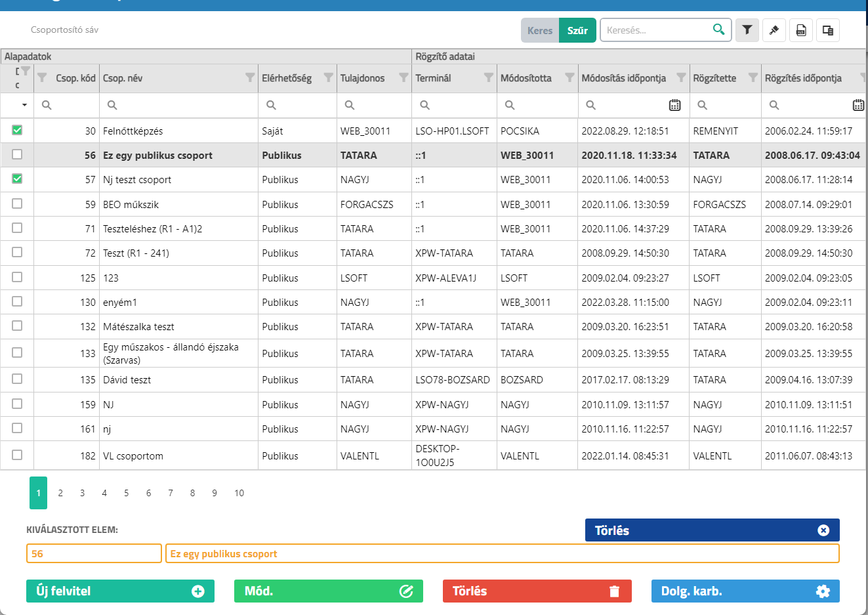This screenshot has height=615, width=868.
Task: Open filter funnel on Módosítás időpontja column
Action: click(x=681, y=77)
